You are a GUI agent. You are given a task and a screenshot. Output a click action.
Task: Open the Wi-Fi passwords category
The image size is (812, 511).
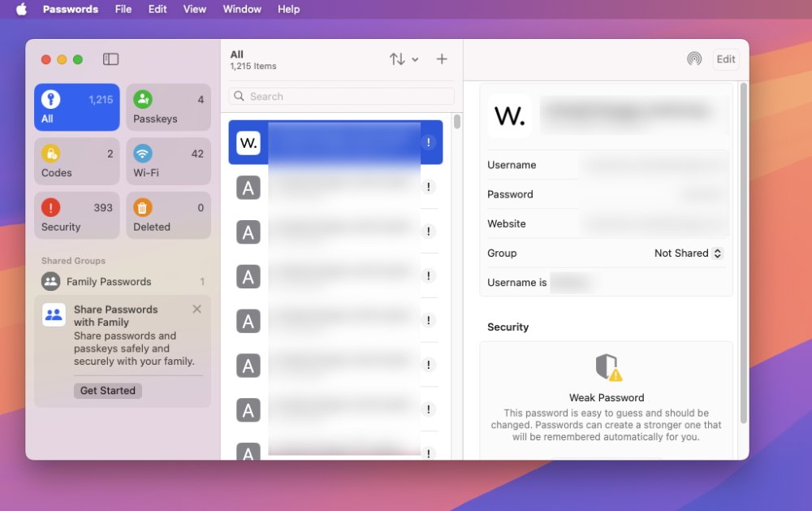tap(168, 161)
